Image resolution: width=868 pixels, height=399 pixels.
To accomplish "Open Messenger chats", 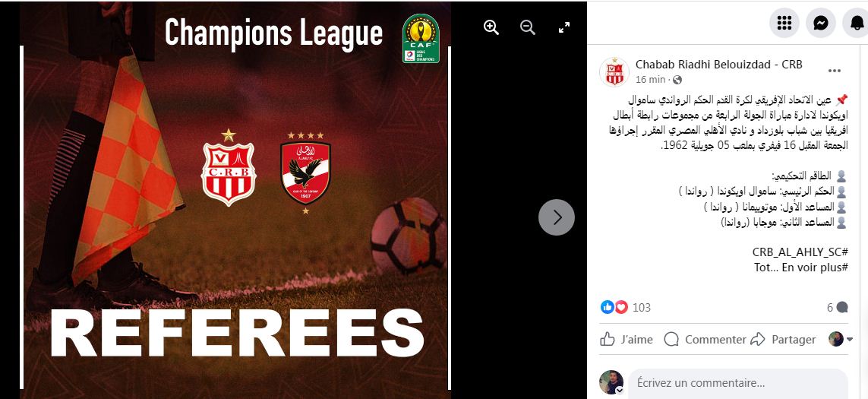I will pyautogui.click(x=820, y=23).
